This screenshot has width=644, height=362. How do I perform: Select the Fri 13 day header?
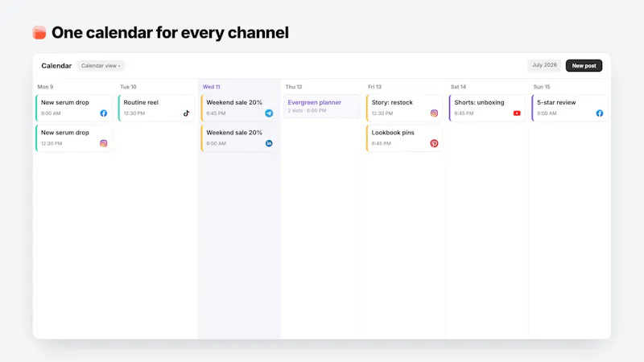374,87
